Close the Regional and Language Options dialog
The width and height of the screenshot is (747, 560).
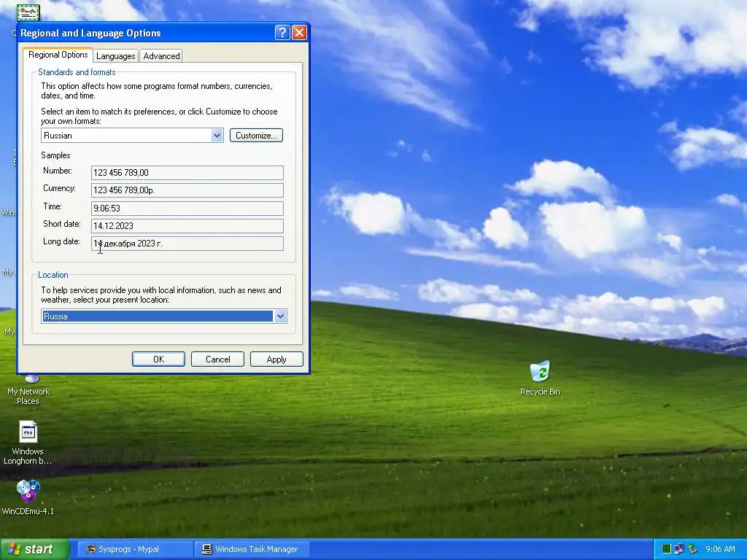pos(299,32)
